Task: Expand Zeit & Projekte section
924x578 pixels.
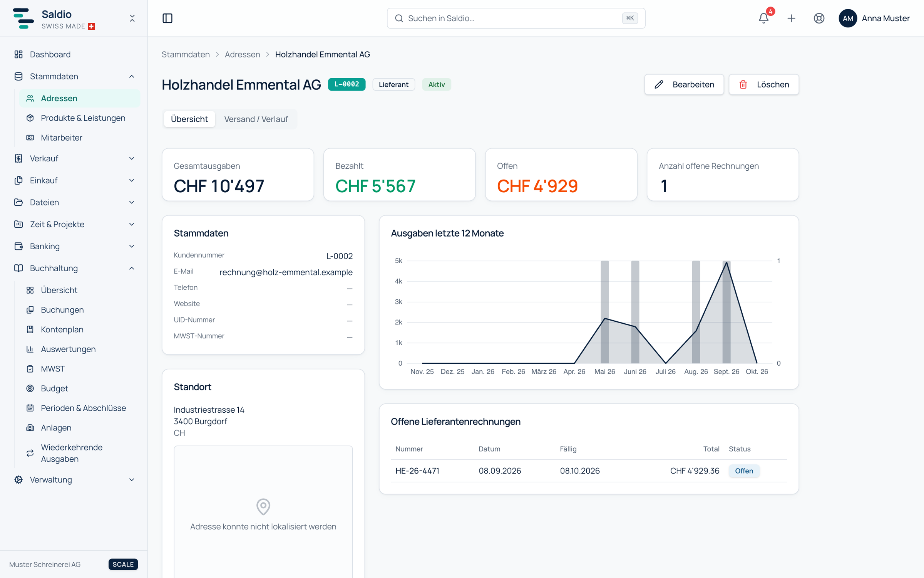Action: (74, 224)
